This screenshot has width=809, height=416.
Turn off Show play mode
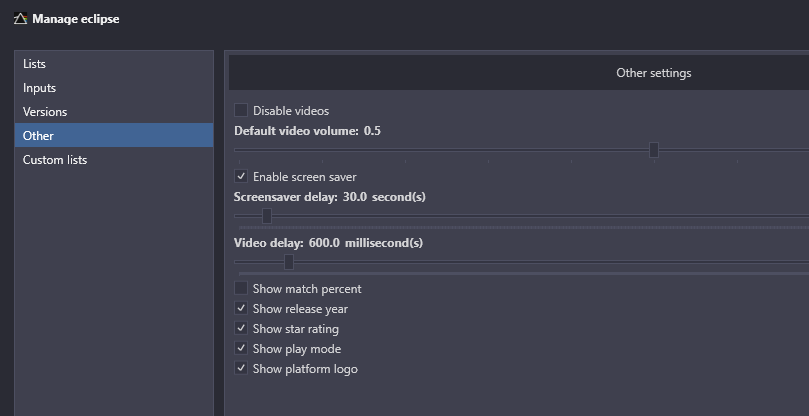pyautogui.click(x=241, y=348)
